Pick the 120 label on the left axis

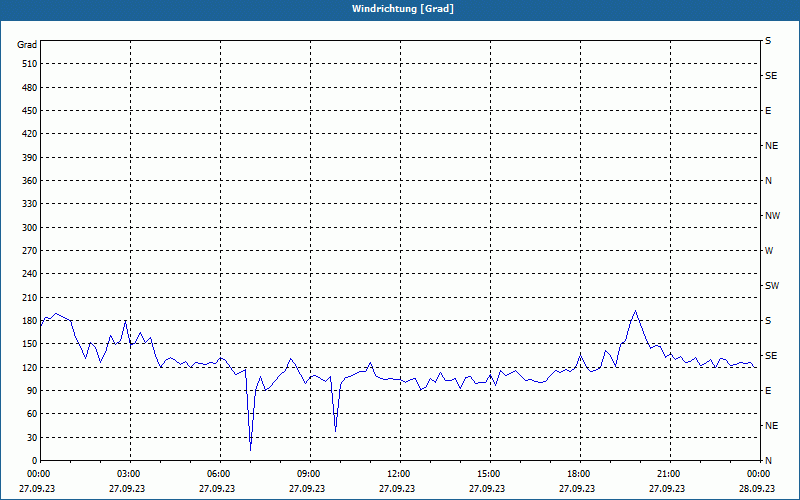point(30,367)
